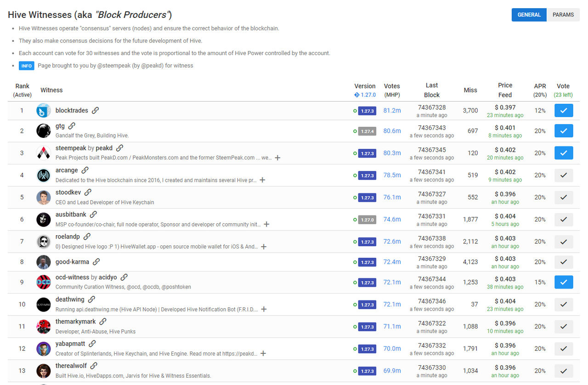Screen dimensions: 588x385
Task: Click the $ 0.404 price feed for deathwing
Action: click(505, 301)
